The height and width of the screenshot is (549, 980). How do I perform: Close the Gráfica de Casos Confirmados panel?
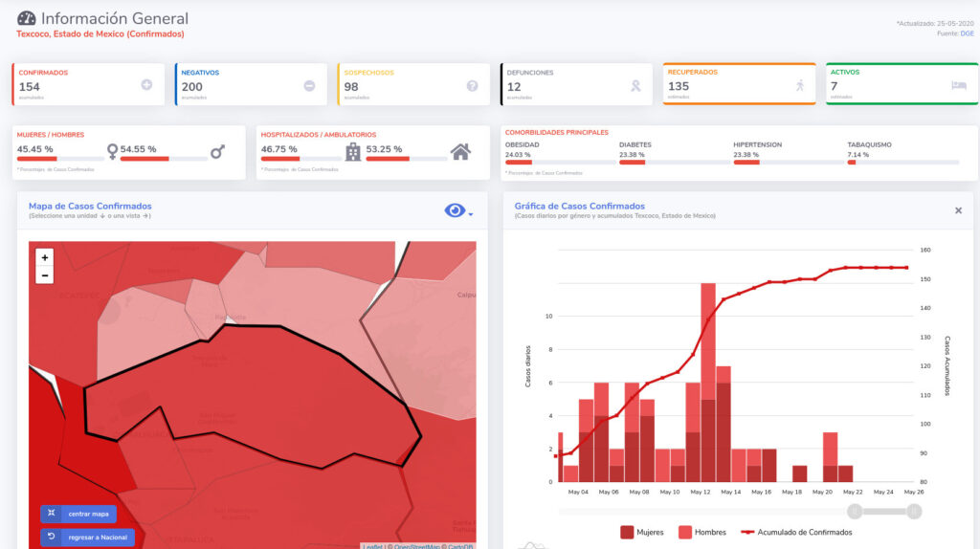tap(958, 210)
